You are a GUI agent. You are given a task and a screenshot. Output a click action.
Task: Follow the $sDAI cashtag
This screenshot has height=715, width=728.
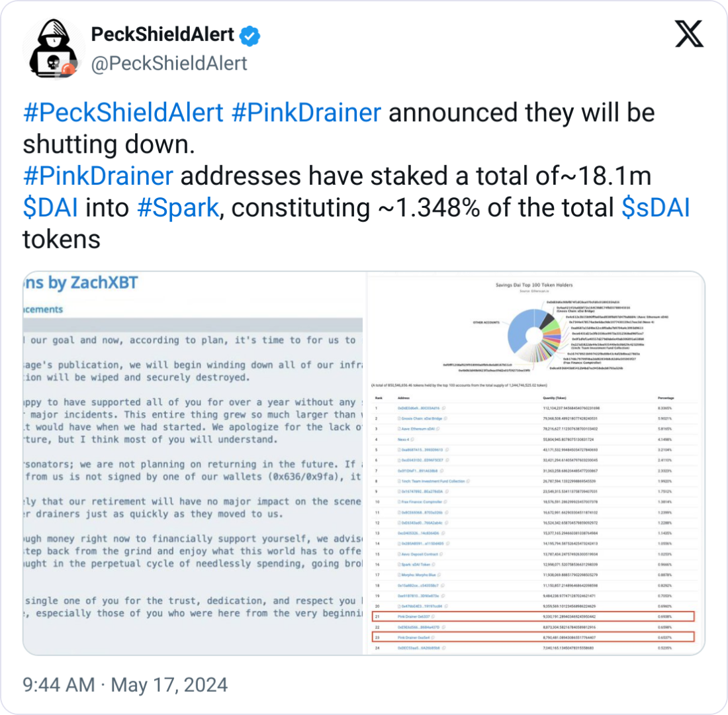coord(656,208)
